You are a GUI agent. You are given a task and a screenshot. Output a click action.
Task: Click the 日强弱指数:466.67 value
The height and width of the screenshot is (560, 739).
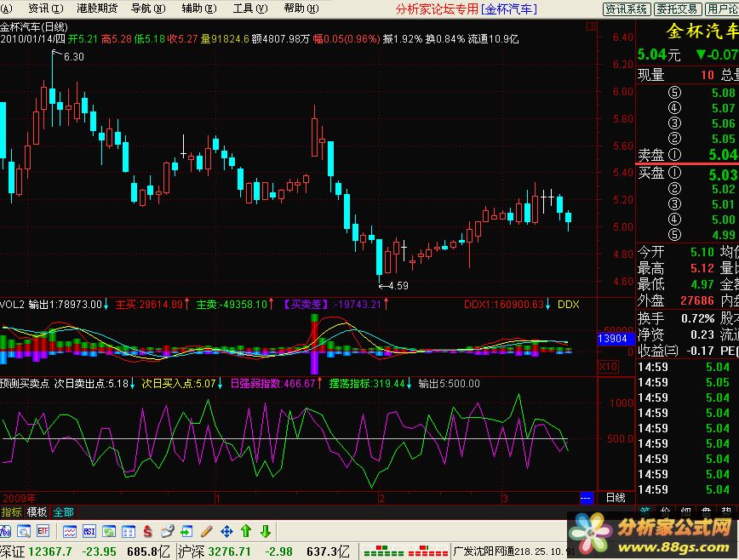point(272,384)
